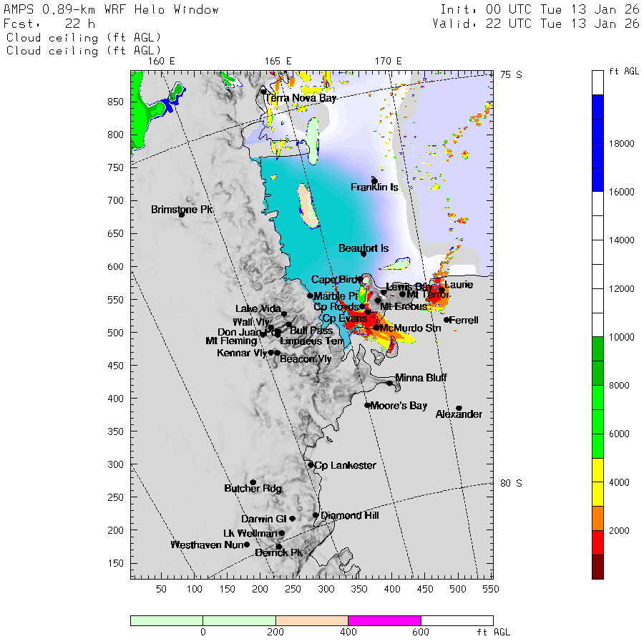Viewport: 644px width, 644px height.
Task: Click the Ferrell station marker
Action: point(447,320)
